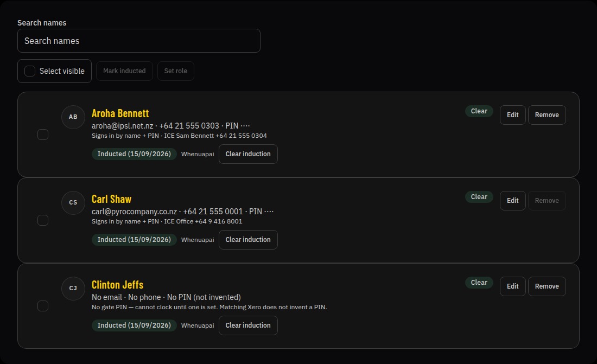Click the Mark inducted button
The height and width of the screenshot is (364, 597).
pyautogui.click(x=124, y=71)
